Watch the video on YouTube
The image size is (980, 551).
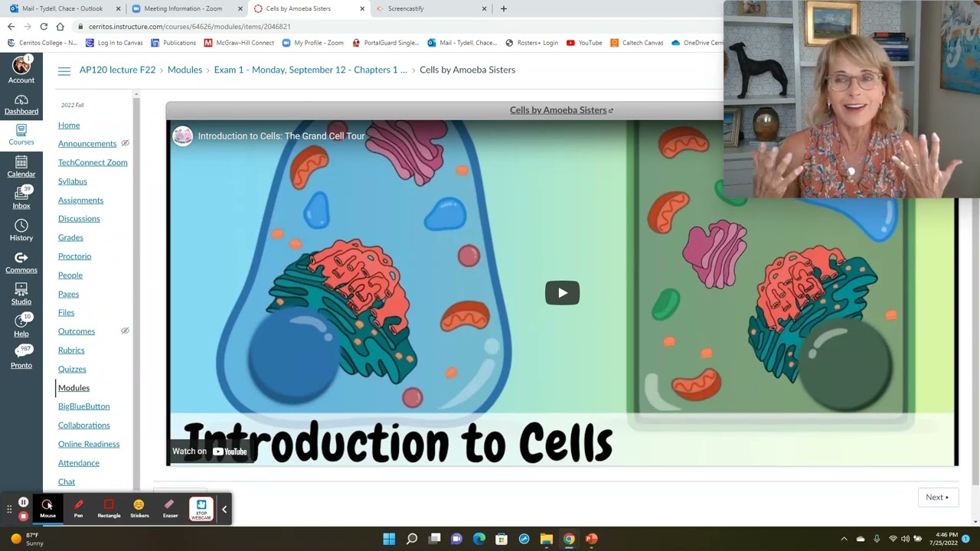point(210,452)
